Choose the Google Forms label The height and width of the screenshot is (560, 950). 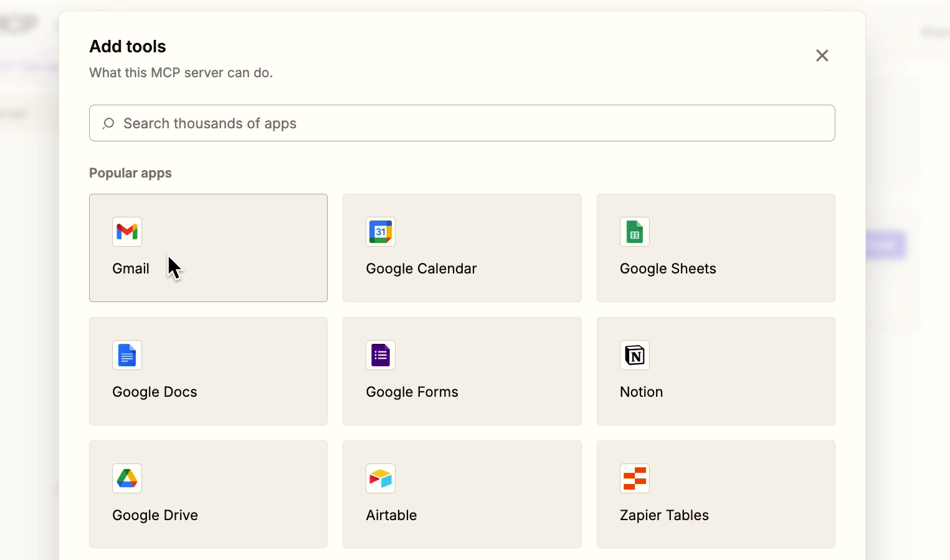click(x=412, y=392)
